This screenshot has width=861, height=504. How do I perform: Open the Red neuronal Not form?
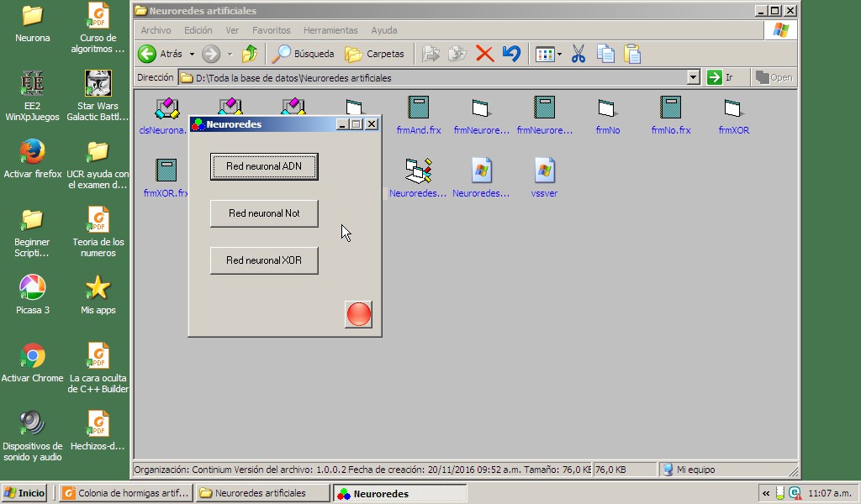264,213
